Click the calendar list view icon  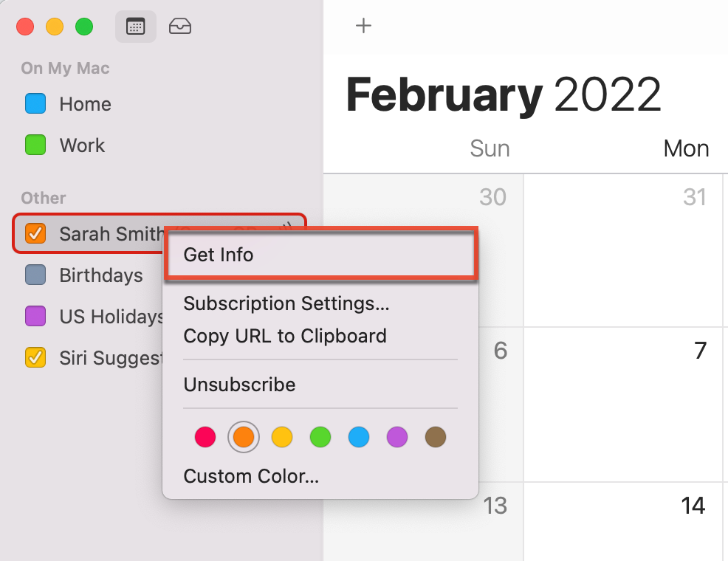[x=136, y=26]
